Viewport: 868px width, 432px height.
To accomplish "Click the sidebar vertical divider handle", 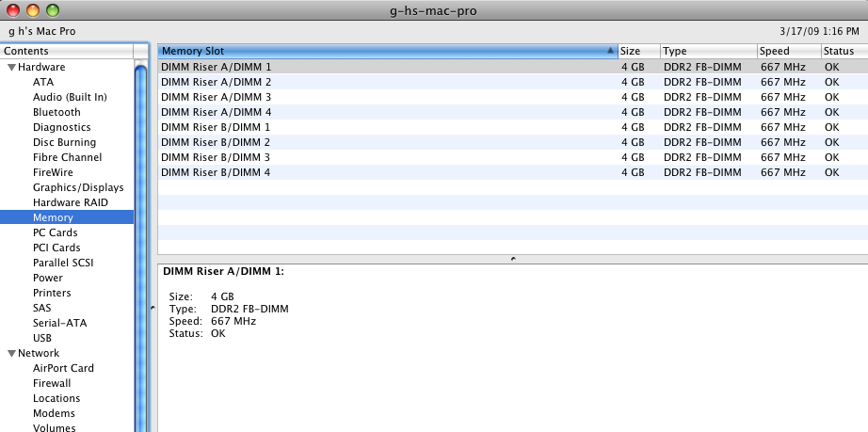I will [x=153, y=308].
